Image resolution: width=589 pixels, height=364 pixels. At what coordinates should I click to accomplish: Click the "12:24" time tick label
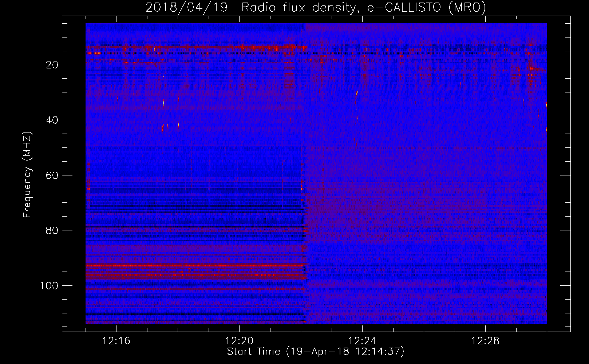click(362, 341)
